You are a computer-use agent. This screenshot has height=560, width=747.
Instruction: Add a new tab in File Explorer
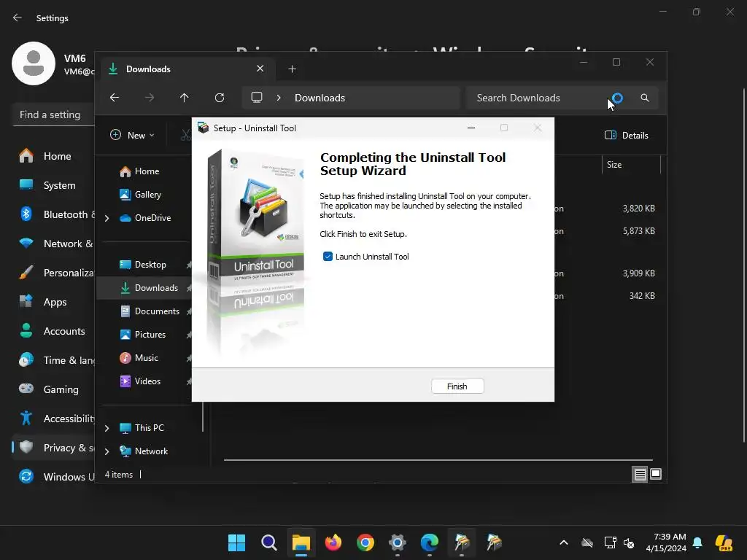(x=292, y=69)
